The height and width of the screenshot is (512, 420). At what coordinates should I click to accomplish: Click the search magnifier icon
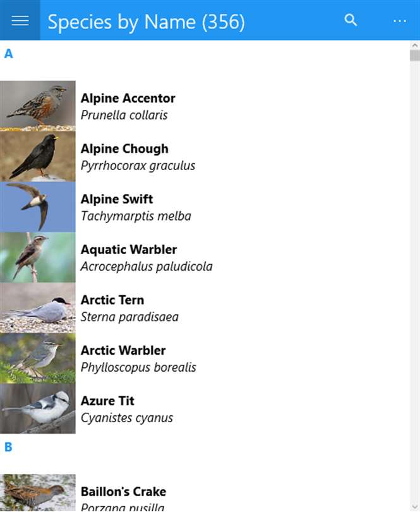[351, 20]
